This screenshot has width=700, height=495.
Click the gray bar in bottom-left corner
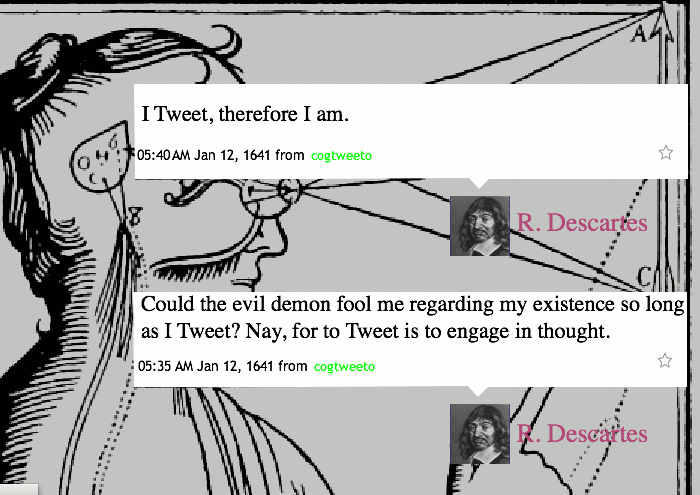19,489
